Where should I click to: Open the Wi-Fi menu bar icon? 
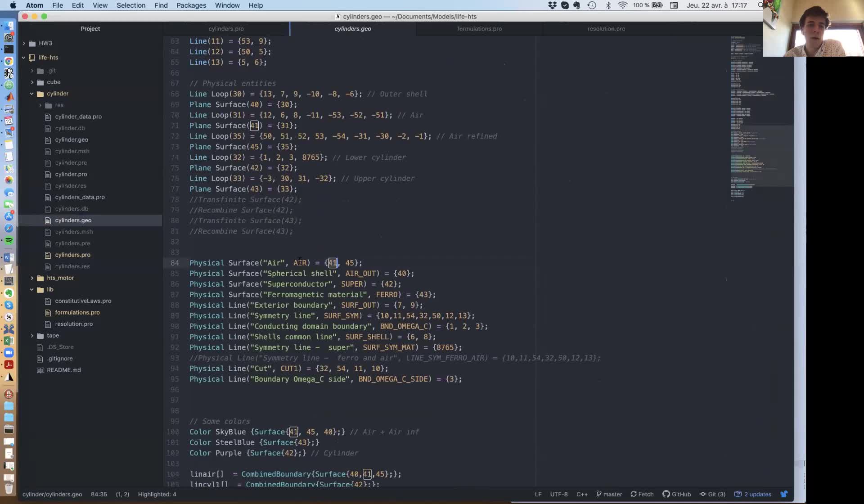tap(623, 5)
